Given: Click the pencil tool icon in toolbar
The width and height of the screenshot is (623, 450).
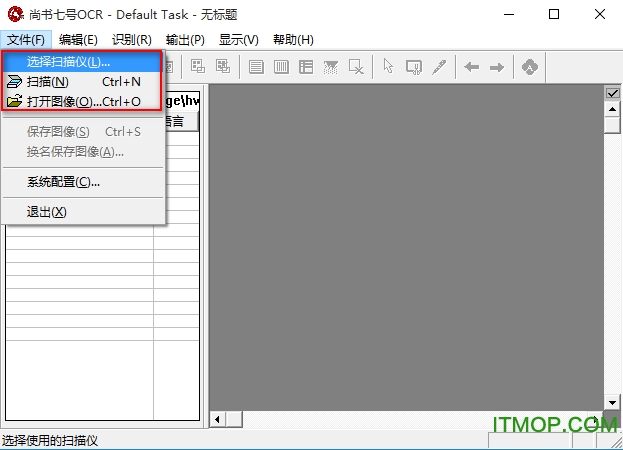Looking at the screenshot, I should (439, 67).
